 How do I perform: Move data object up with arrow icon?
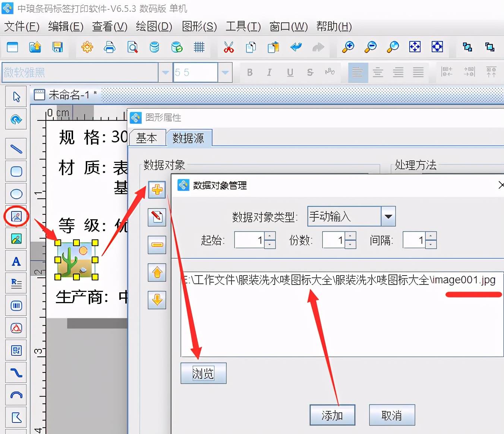[157, 273]
